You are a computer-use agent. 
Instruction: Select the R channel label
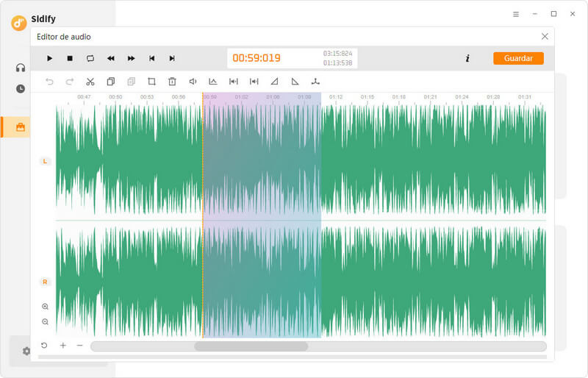click(x=45, y=282)
